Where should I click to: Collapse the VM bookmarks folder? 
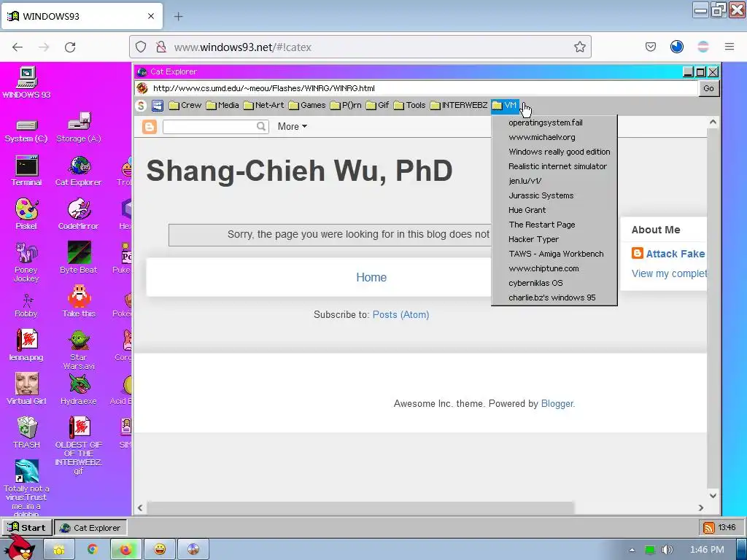click(x=505, y=105)
